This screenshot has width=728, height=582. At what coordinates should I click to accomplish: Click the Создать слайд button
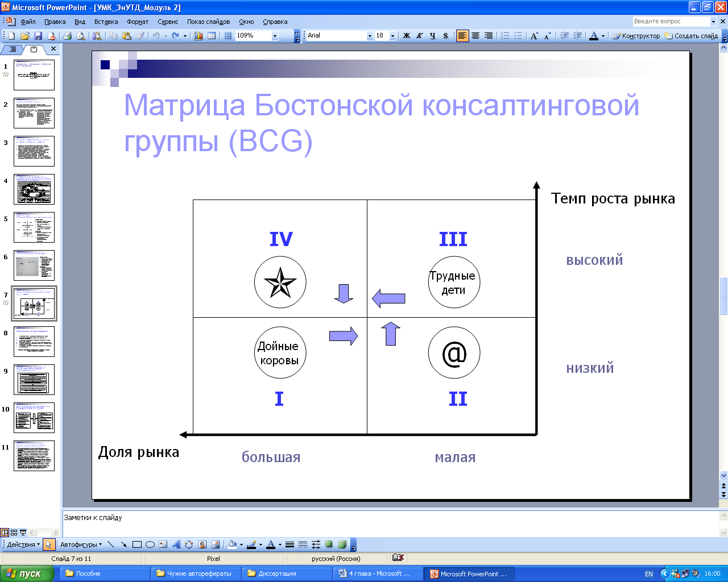point(691,36)
